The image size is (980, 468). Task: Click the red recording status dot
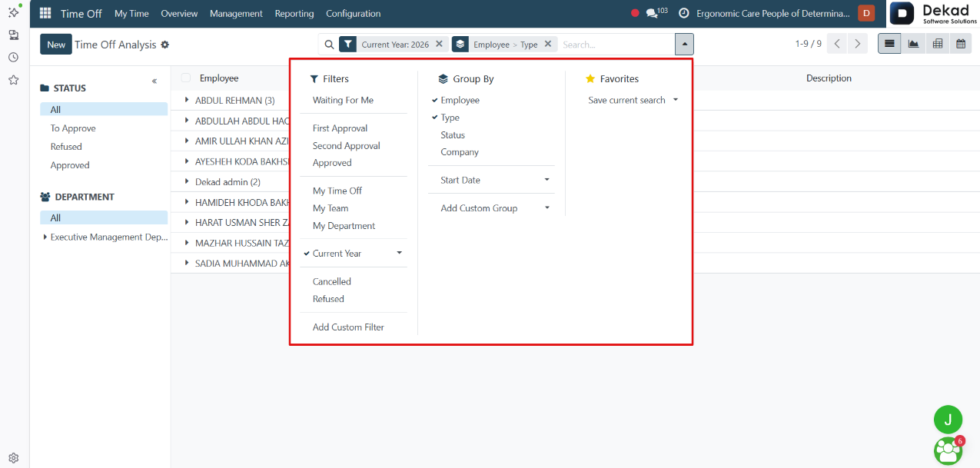pos(635,13)
